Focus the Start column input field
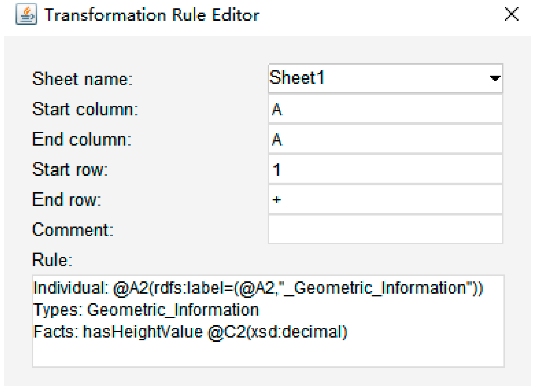This screenshot has height=392, width=537. click(385, 109)
